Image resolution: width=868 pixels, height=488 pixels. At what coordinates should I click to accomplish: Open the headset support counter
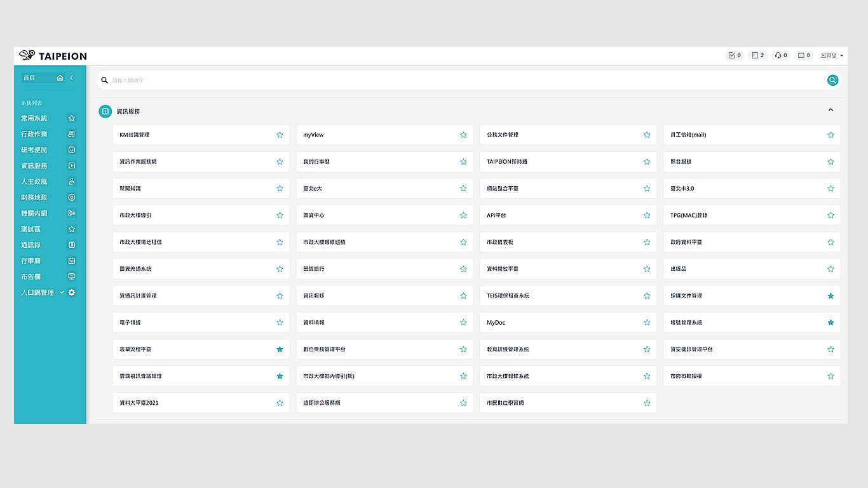click(781, 55)
